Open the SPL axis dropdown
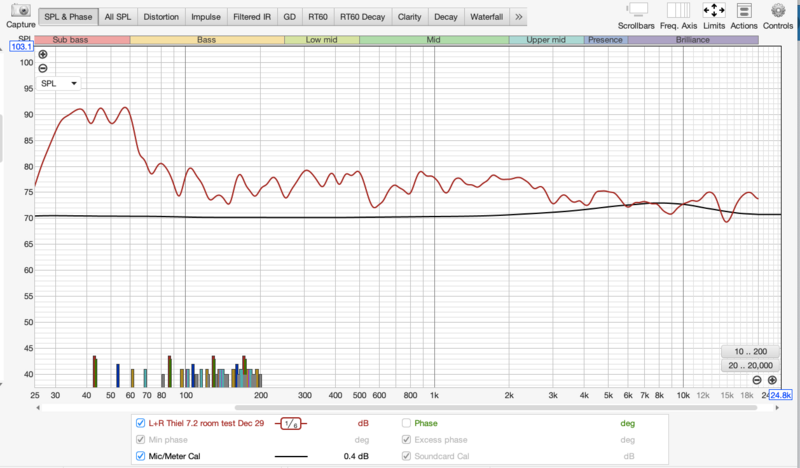Image resolution: width=800 pixels, height=468 pixels. click(59, 84)
